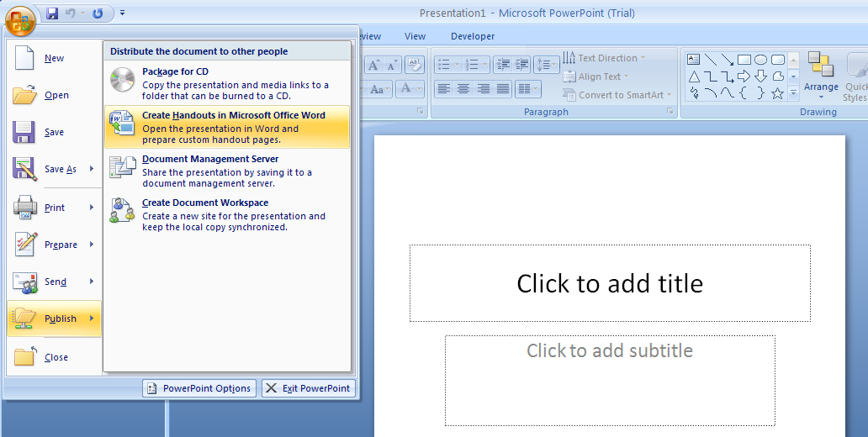The height and width of the screenshot is (437, 868).
Task: Choose Close from the Office menu
Action: point(54,357)
